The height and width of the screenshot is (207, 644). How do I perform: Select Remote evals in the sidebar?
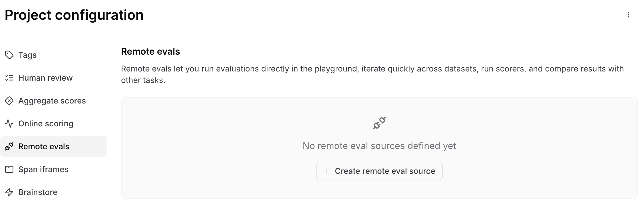pyautogui.click(x=44, y=146)
